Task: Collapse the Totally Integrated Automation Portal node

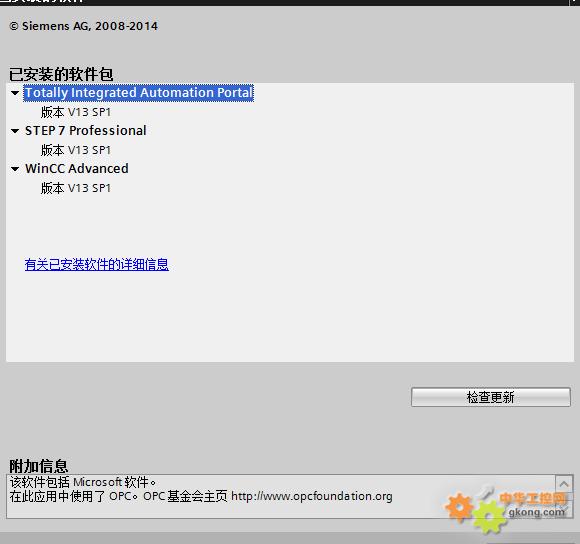Action: point(15,93)
